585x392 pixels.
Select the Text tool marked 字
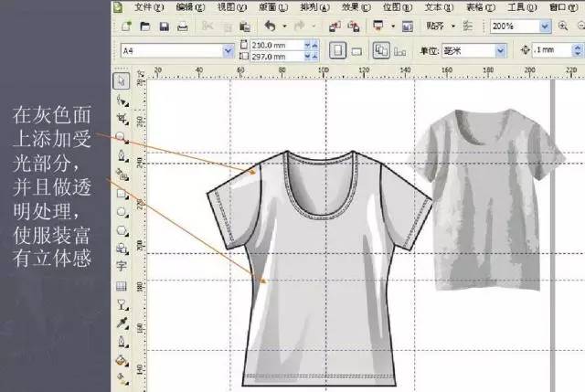pos(122,268)
